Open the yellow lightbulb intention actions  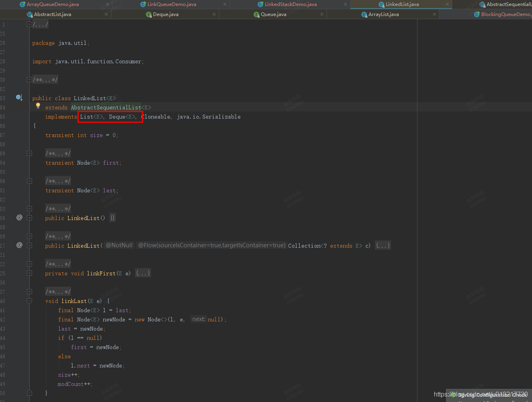(38, 106)
